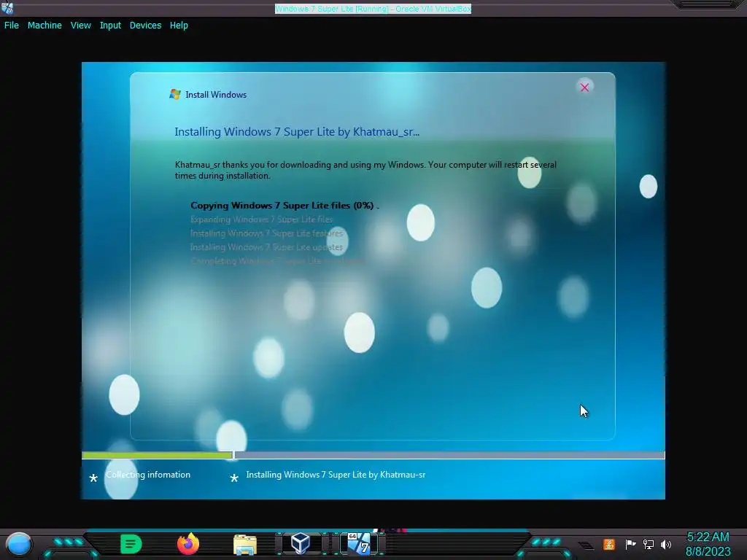Open the File menu
Viewport: 747px width, 560px height.
[x=12, y=26]
